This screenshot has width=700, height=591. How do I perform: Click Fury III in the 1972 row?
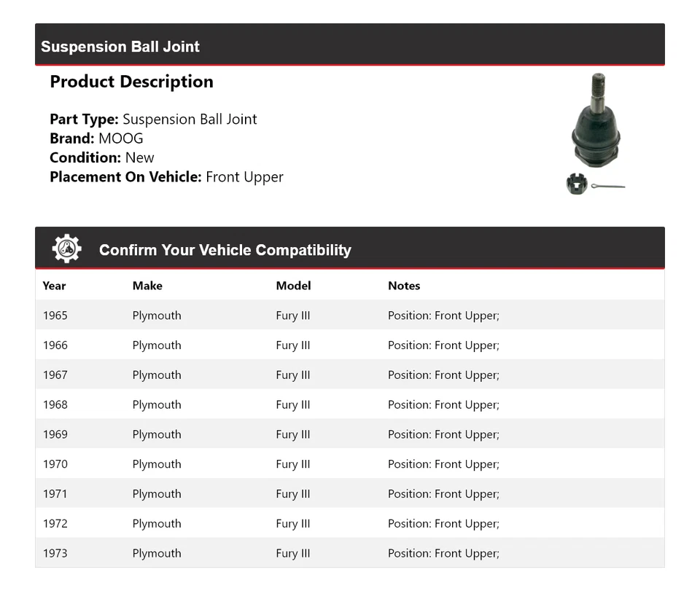click(x=293, y=524)
